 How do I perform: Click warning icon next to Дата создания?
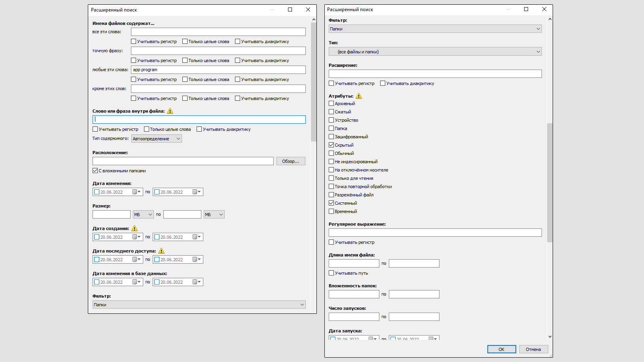tap(134, 228)
